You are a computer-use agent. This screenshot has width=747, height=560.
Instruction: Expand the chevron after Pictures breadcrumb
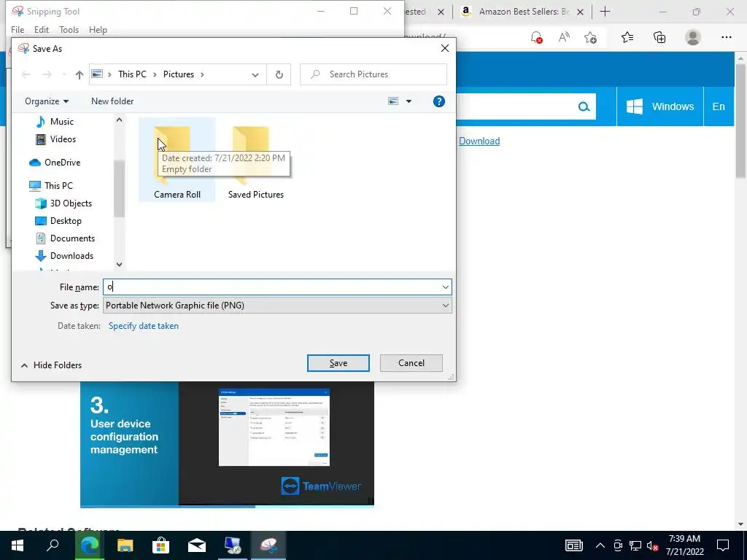point(202,75)
